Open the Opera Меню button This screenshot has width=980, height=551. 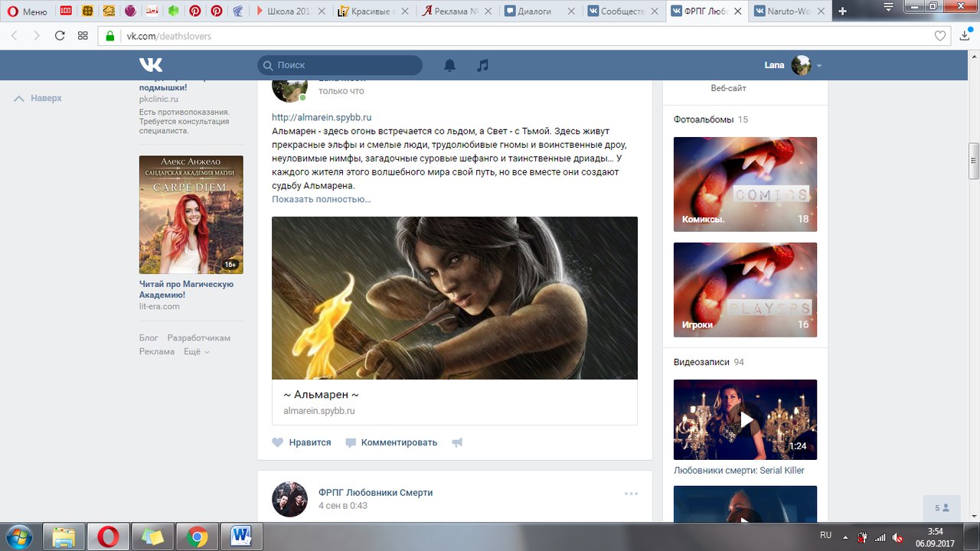[28, 11]
